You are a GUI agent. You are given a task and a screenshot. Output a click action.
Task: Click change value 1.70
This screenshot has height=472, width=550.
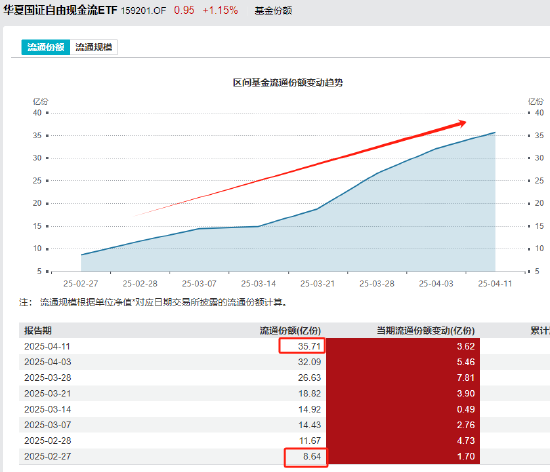466,456
